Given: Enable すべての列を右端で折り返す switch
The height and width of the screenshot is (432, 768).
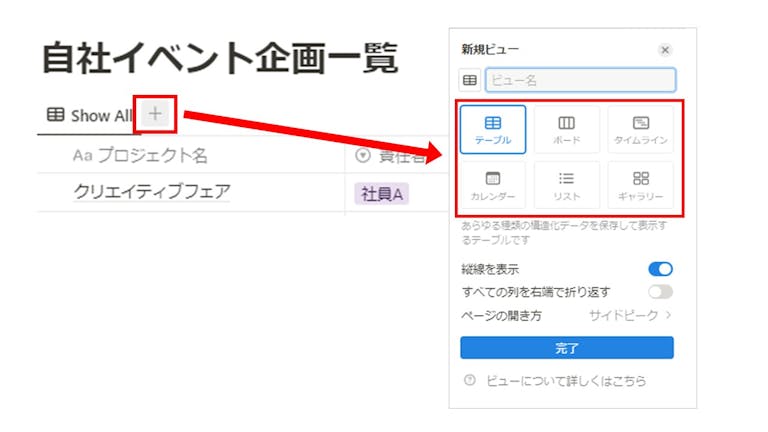Looking at the screenshot, I should [660, 292].
